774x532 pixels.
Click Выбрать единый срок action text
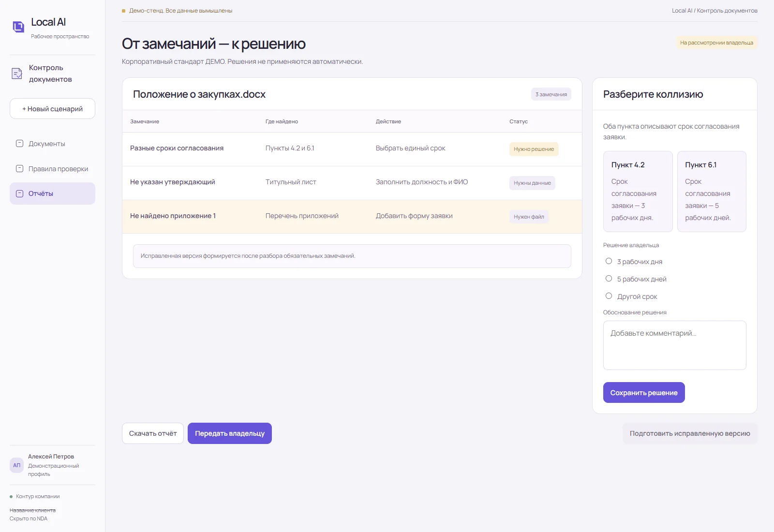click(410, 148)
